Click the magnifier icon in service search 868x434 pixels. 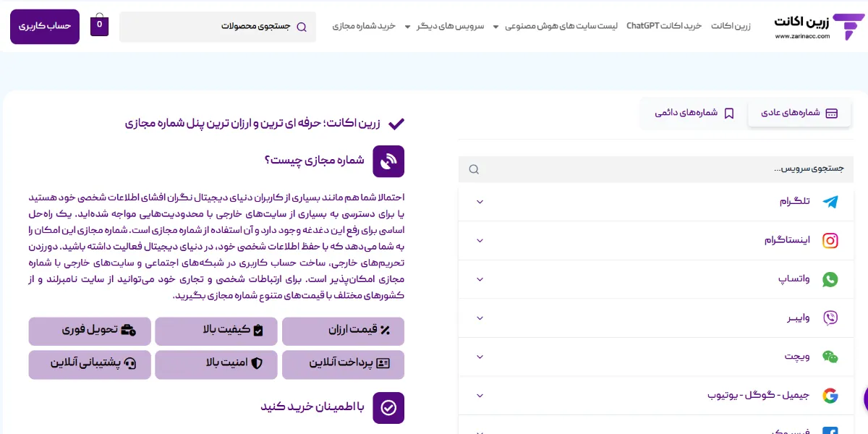pyautogui.click(x=474, y=169)
